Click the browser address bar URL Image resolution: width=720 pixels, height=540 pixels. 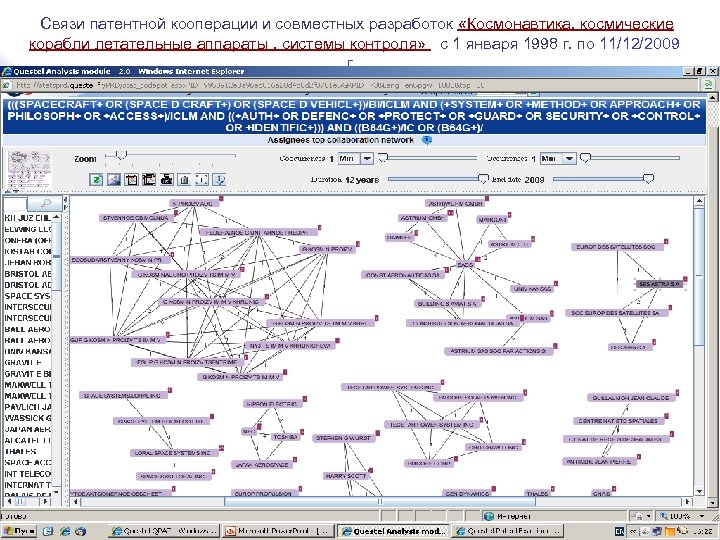pos(250,85)
